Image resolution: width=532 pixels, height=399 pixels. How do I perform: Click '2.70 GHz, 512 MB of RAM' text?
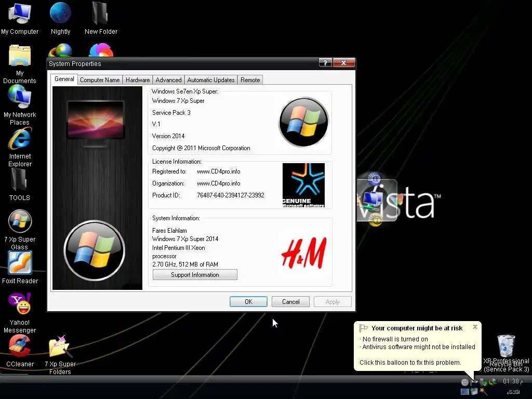[x=185, y=264]
